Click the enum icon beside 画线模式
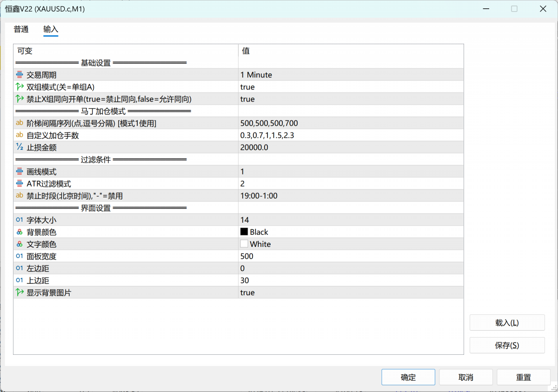558x392 pixels. tap(20, 172)
